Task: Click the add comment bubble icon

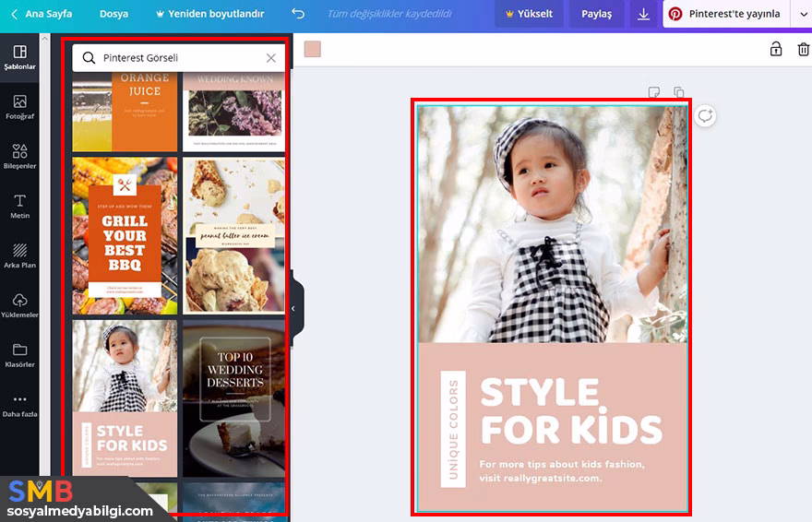Action: click(705, 115)
